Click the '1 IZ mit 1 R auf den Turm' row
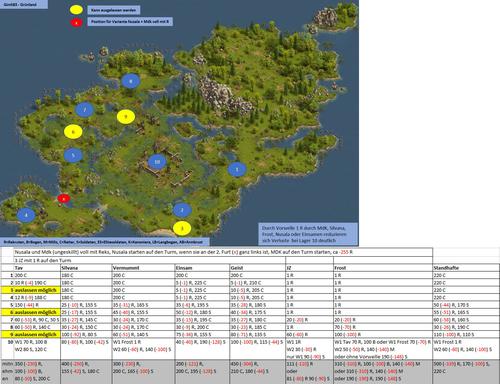This screenshot has height=384, width=500. point(150,260)
